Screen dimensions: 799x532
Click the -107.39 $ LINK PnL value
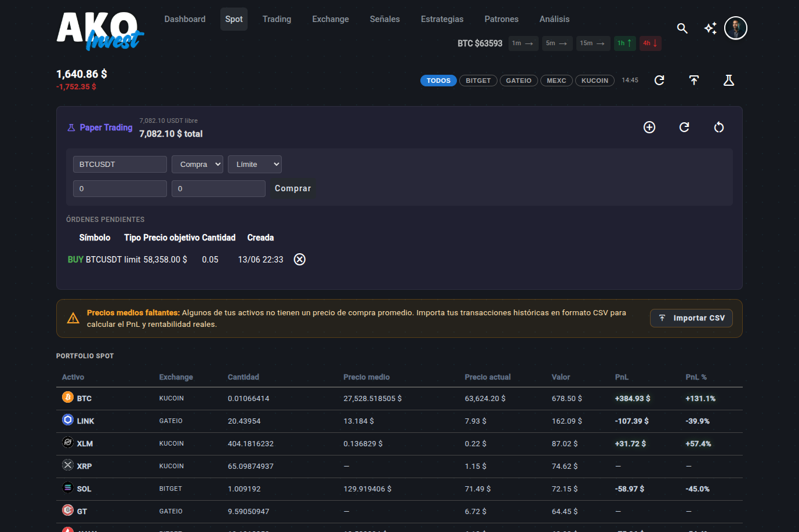point(632,421)
